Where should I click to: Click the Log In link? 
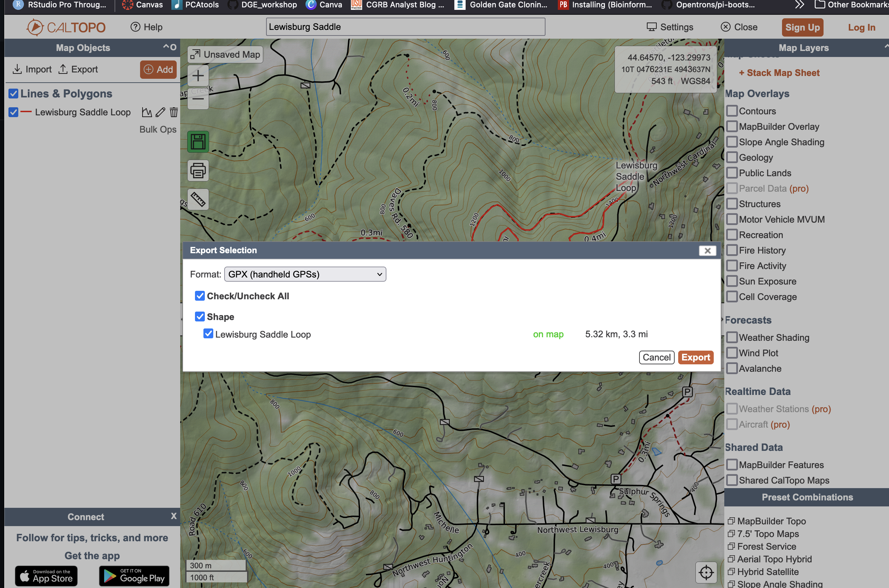coord(862,27)
